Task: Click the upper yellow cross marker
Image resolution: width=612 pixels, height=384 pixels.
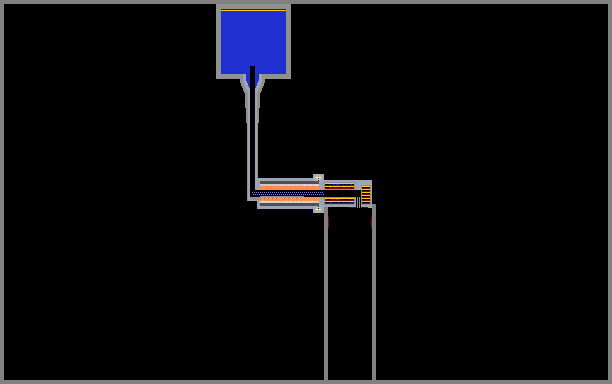Action: [318, 178]
